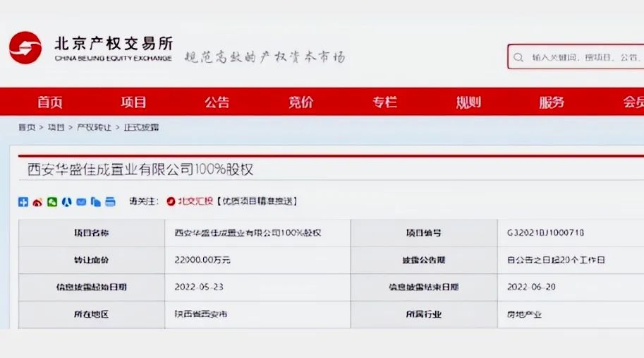Click the copy link icon
644x358 pixels.
click(x=96, y=202)
